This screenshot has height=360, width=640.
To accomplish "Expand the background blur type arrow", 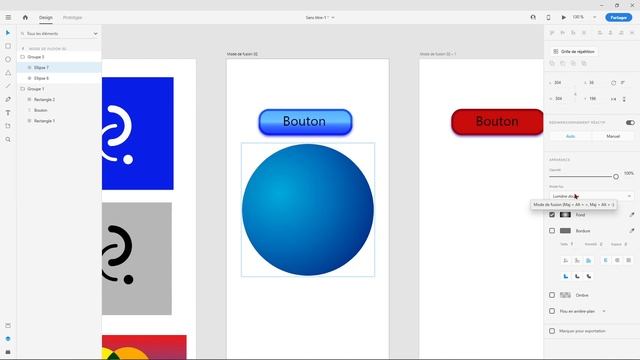I will point(604,311).
